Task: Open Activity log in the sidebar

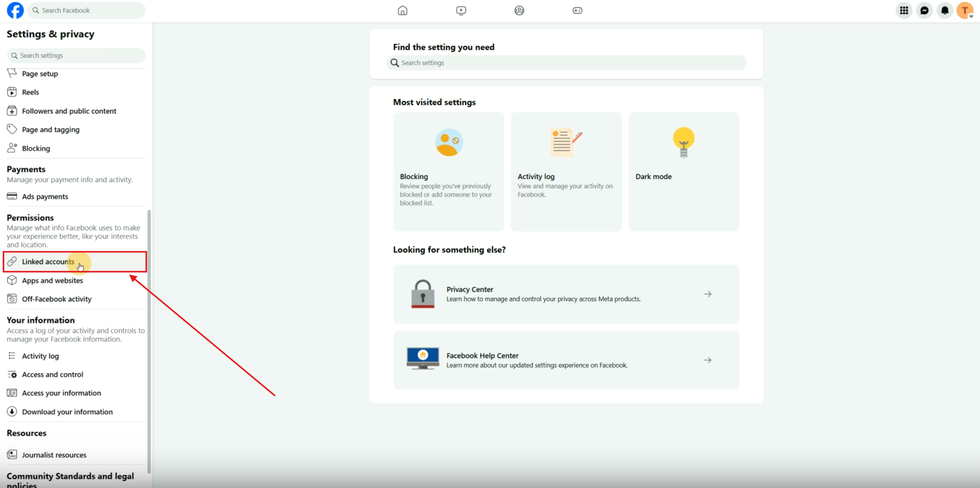Action: tap(76, 356)
